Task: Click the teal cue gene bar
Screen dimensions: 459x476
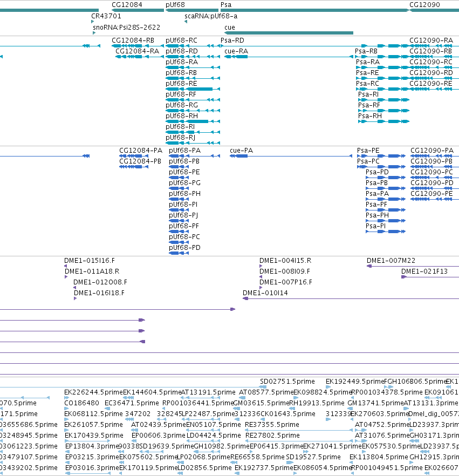Action: click(x=289, y=33)
